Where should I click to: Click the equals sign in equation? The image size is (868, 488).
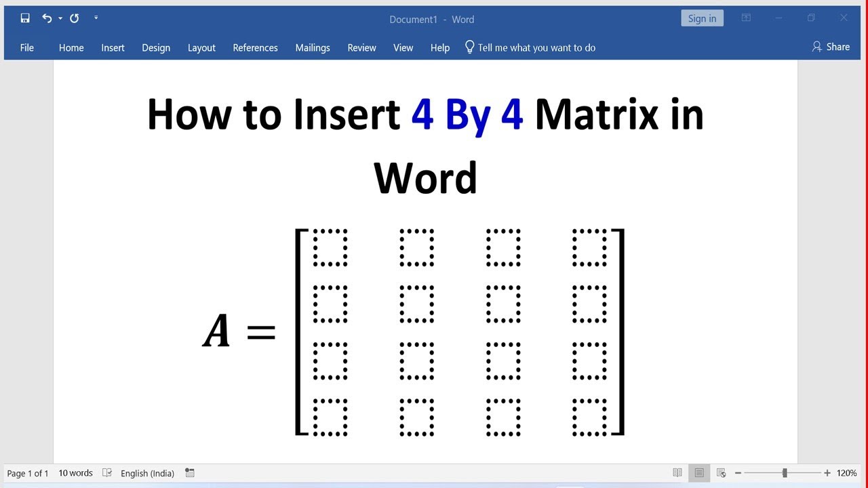point(261,332)
